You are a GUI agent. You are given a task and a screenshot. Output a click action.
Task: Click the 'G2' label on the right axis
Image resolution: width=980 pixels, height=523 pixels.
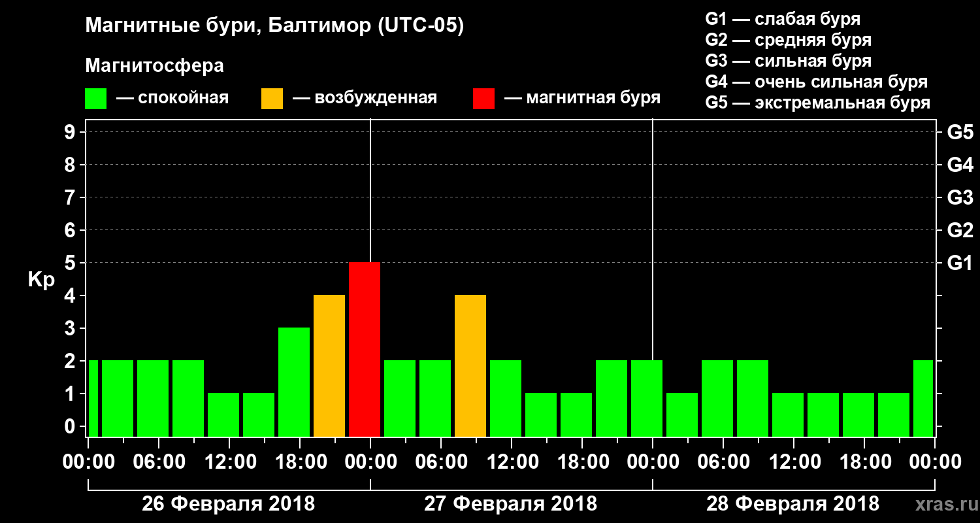pos(960,230)
